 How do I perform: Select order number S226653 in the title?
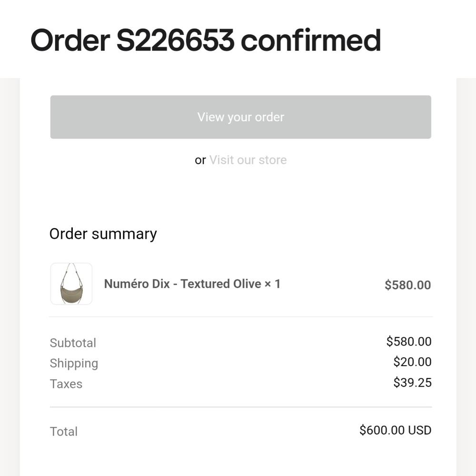[175, 41]
